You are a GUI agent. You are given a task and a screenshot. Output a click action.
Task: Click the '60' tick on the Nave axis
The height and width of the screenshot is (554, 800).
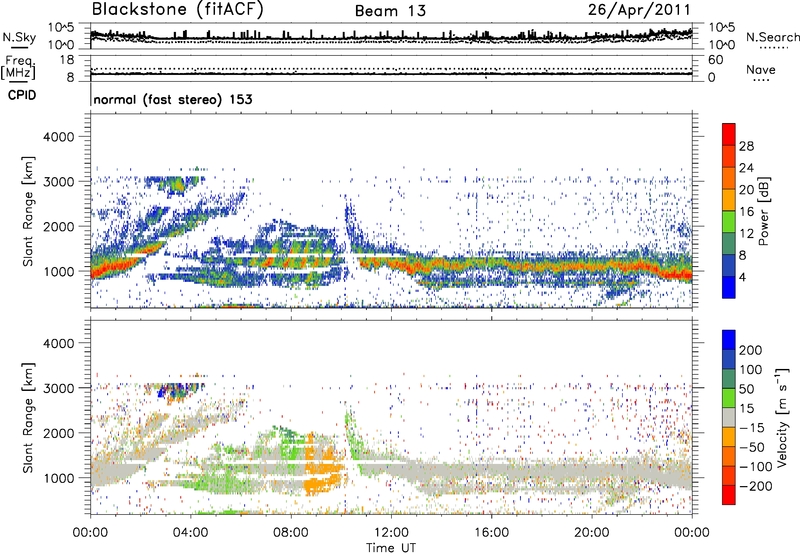pyautogui.click(x=716, y=60)
